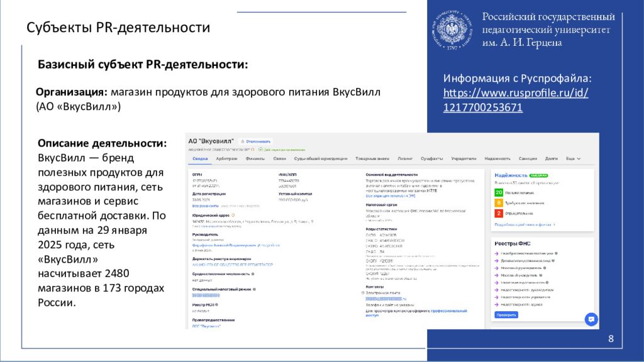
Task: Open the director's name link under Руководитель
Action: click(224, 245)
